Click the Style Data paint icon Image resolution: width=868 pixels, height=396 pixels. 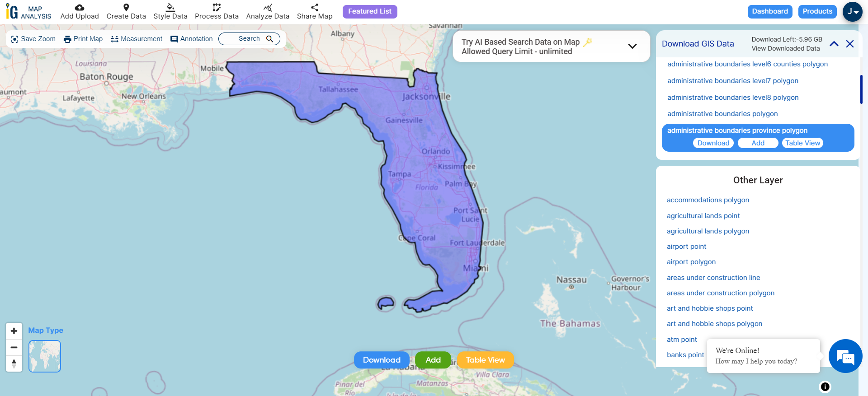[x=170, y=8]
